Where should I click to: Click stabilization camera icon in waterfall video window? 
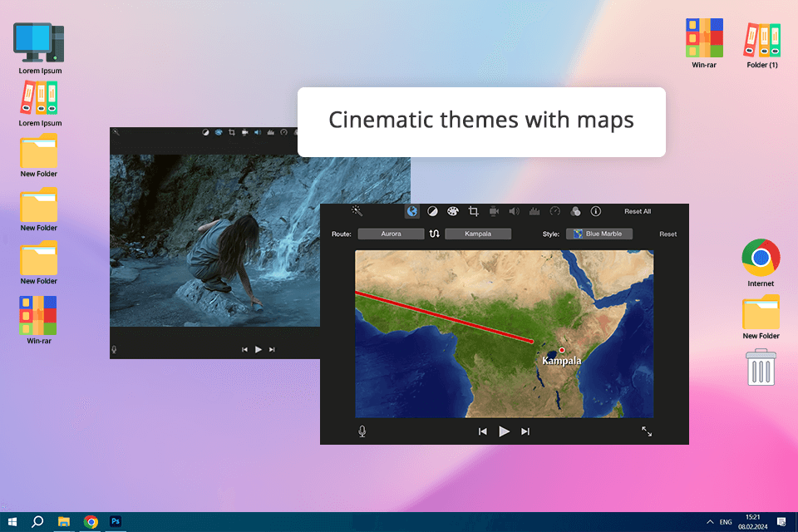244,132
